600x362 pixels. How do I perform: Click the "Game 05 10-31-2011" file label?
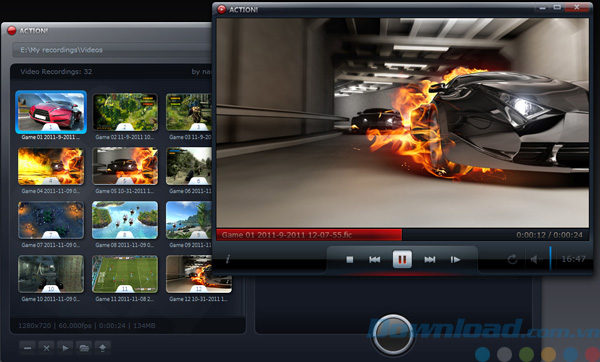click(x=125, y=191)
